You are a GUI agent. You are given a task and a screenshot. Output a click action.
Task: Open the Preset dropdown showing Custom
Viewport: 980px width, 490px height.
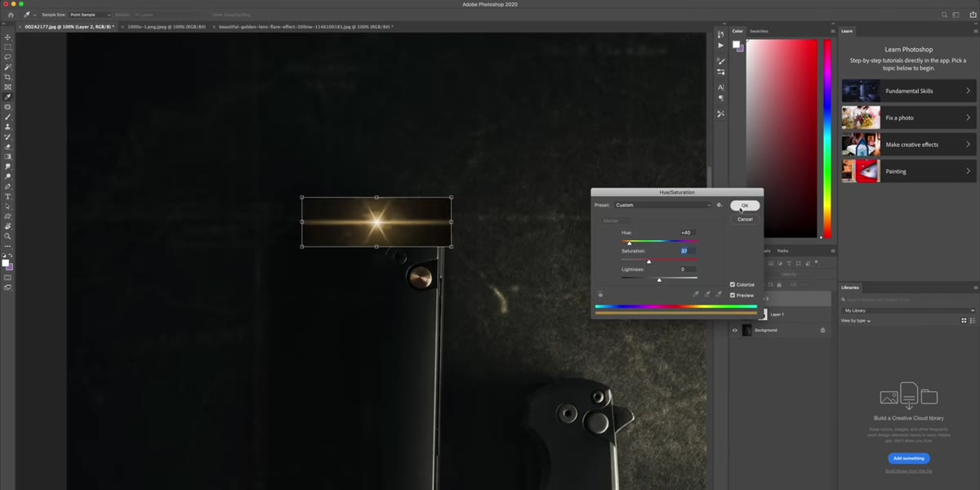(x=662, y=205)
